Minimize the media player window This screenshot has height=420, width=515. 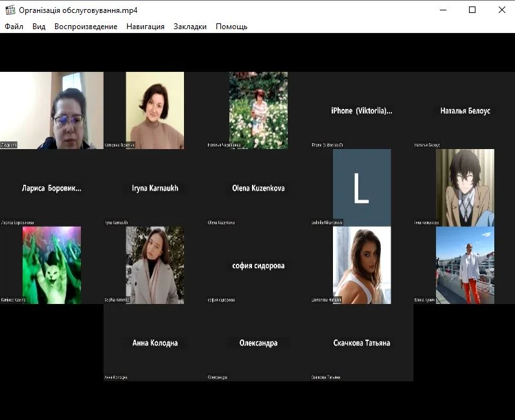click(444, 10)
